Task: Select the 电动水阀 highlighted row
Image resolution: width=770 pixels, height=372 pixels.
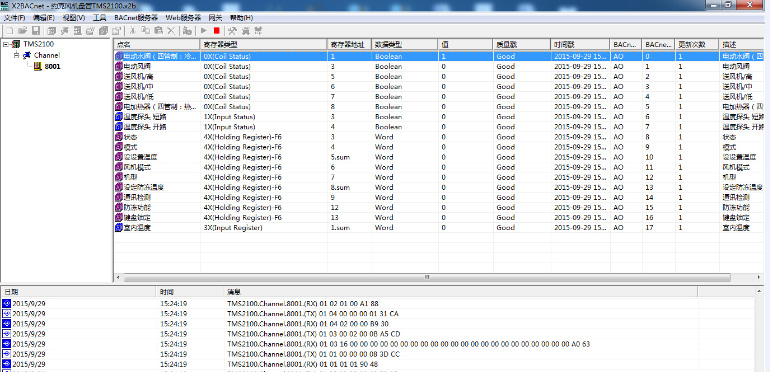Action: coord(439,56)
